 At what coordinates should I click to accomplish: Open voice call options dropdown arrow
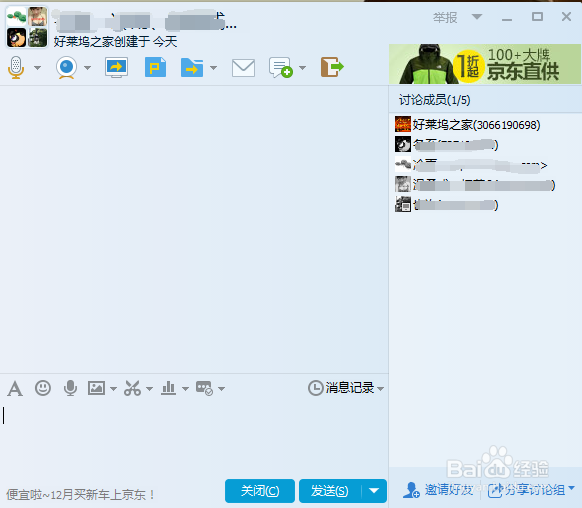click(37, 68)
